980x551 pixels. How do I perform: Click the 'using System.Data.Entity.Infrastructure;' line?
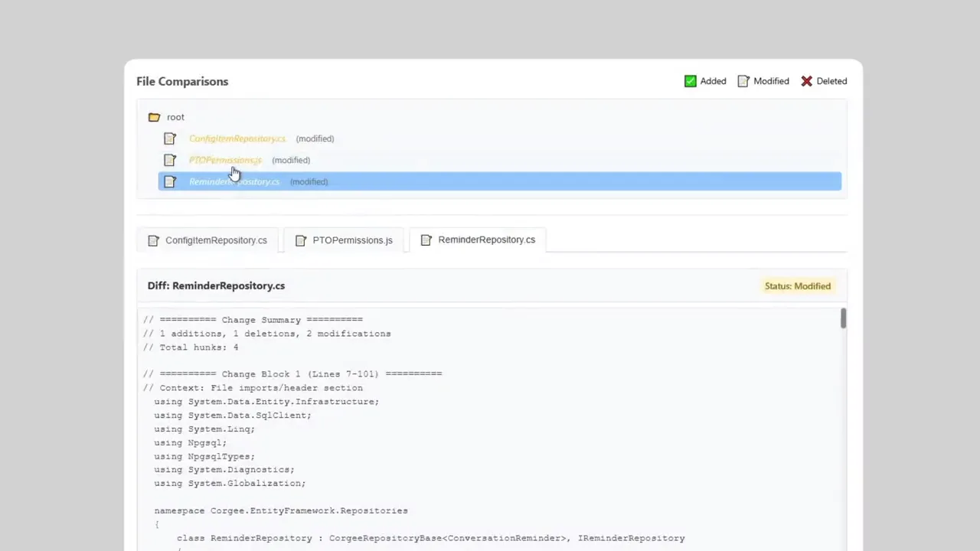coord(266,402)
